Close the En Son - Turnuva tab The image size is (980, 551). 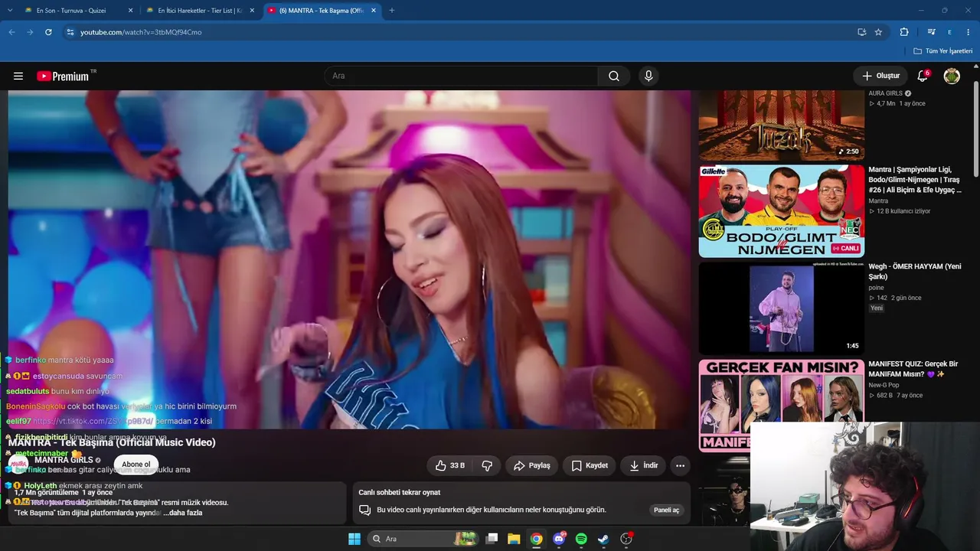pyautogui.click(x=130, y=11)
